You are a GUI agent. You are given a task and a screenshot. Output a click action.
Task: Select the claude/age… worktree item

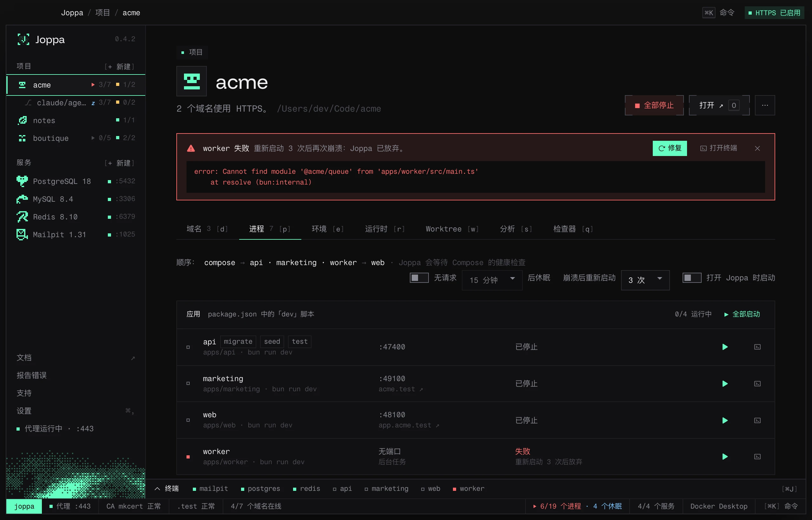(76, 103)
